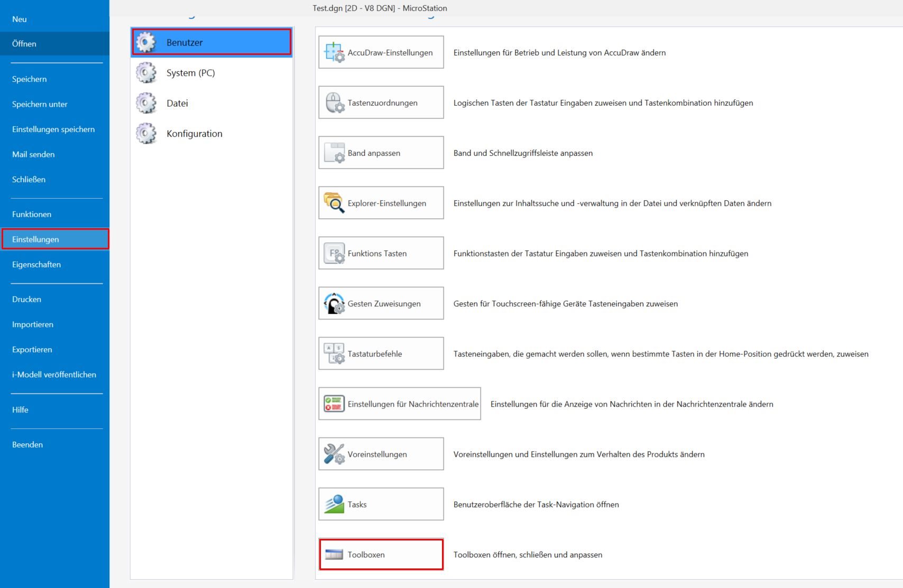
Task: Click the gear icon next to Konfiguration
Action: pos(146,134)
